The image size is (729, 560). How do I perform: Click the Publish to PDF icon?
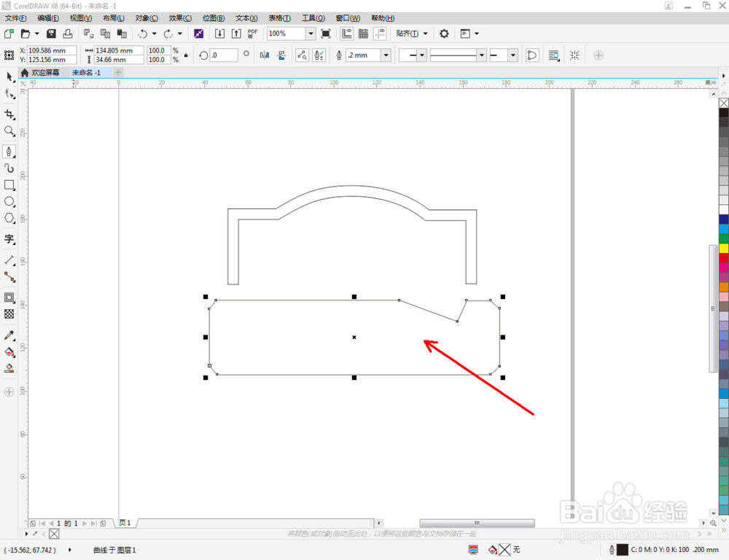(x=252, y=34)
